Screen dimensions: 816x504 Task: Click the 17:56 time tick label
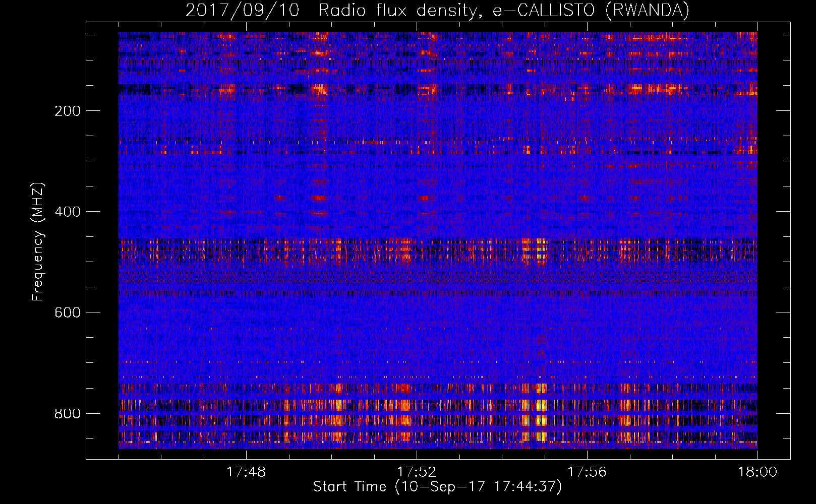point(587,472)
